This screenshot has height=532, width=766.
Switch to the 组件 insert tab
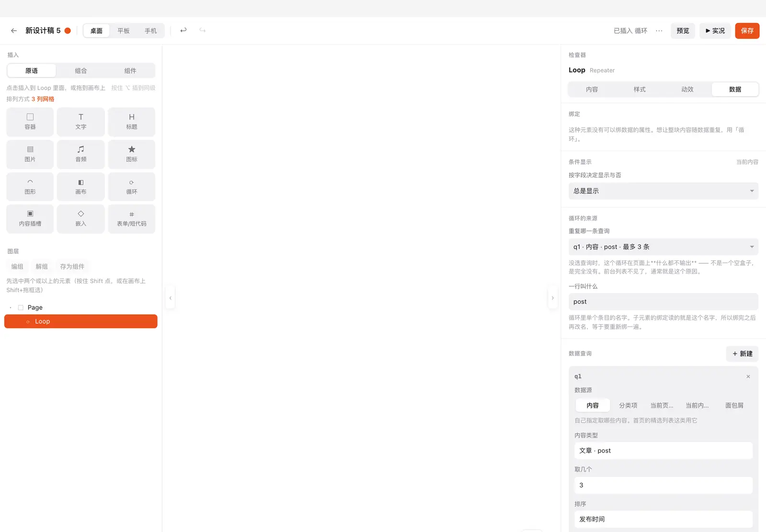click(130, 71)
